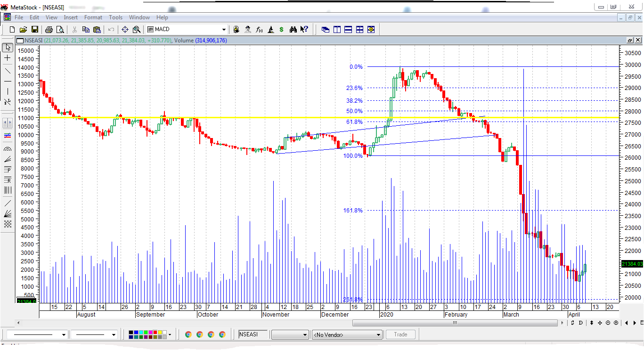Click the green dollar sign icon
This screenshot has height=350, width=644.
click(282, 29)
